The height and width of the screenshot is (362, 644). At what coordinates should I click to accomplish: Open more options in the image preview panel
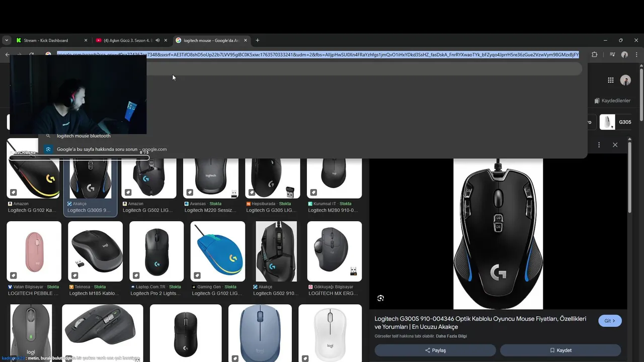click(599, 145)
